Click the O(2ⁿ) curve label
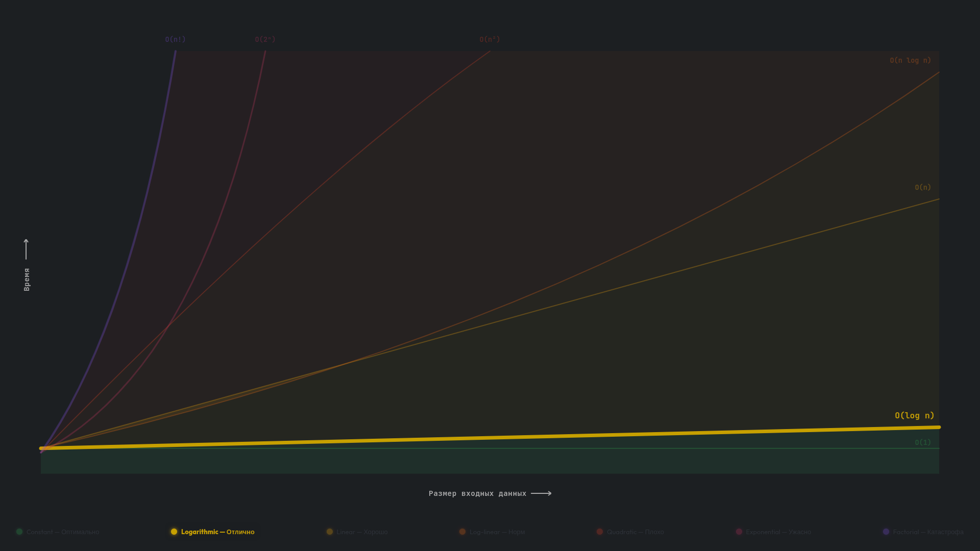This screenshot has height=551, width=980. click(x=265, y=39)
